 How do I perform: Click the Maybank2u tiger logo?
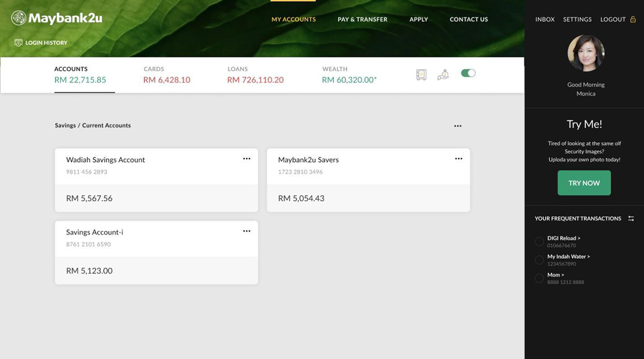[x=19, y=18]
